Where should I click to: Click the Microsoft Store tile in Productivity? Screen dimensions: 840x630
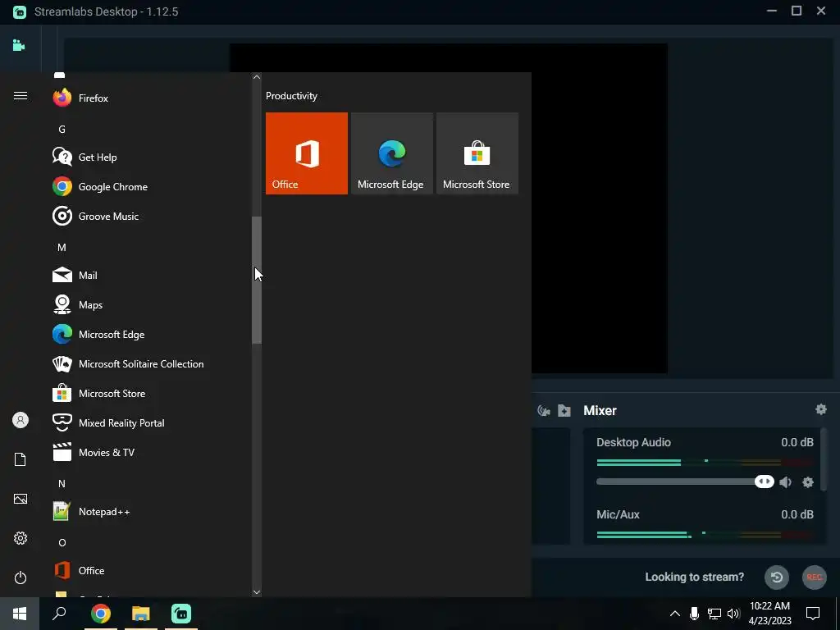(x=477, y=153)
